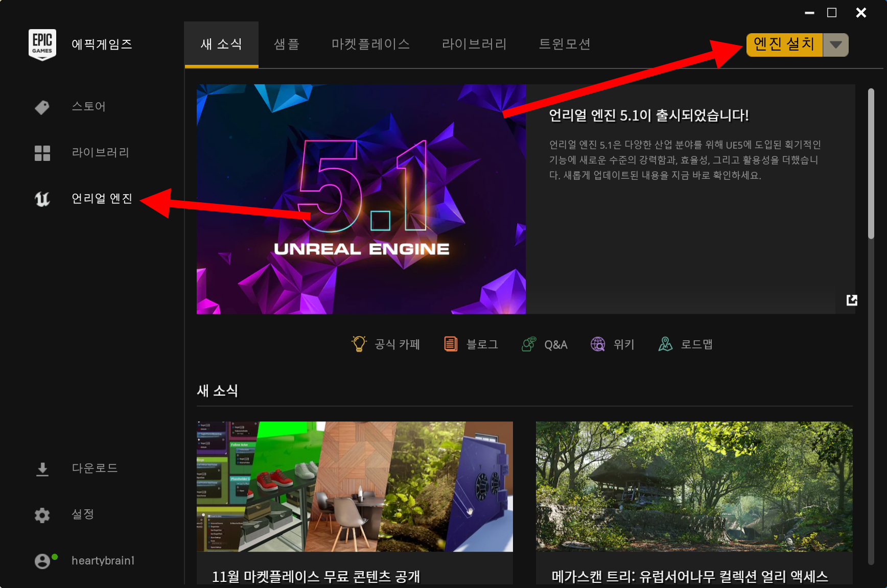Open the 위키 link text
The width and height of the screenshot is (887, 588).
(624, 344)
